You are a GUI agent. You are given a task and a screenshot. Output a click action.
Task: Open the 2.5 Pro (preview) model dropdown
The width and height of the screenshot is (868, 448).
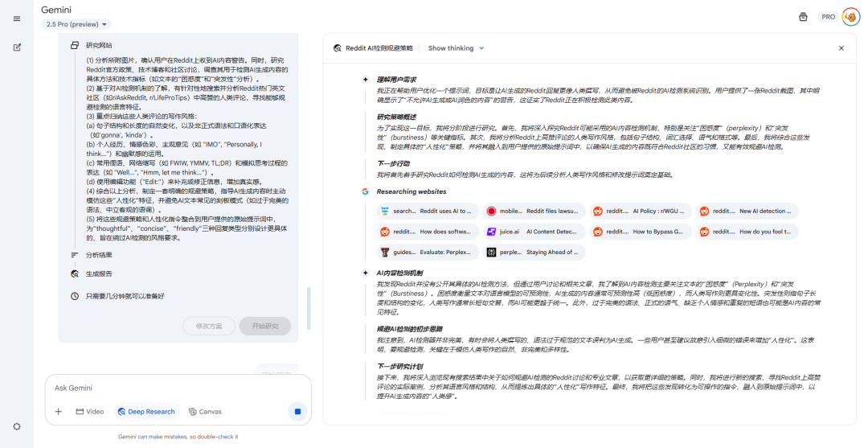tap(76, 24)
